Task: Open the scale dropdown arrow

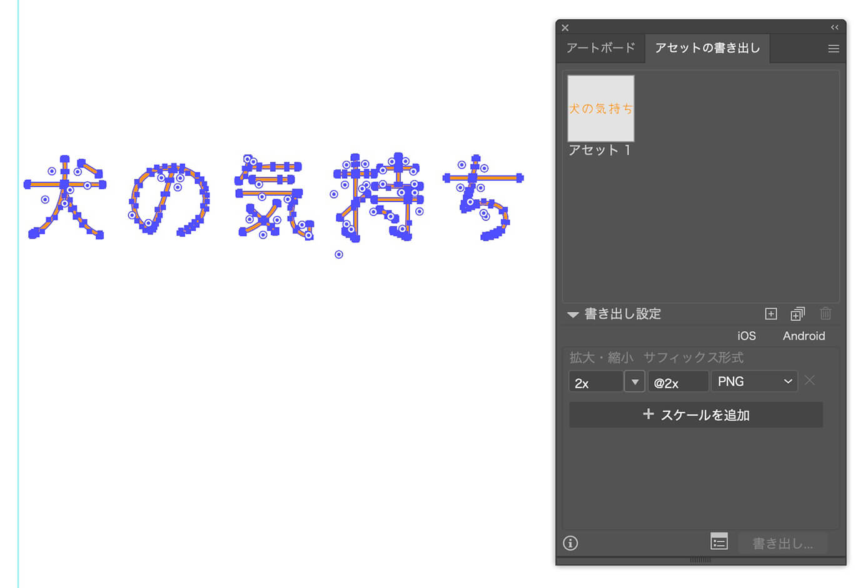Action: pos(634,382)
